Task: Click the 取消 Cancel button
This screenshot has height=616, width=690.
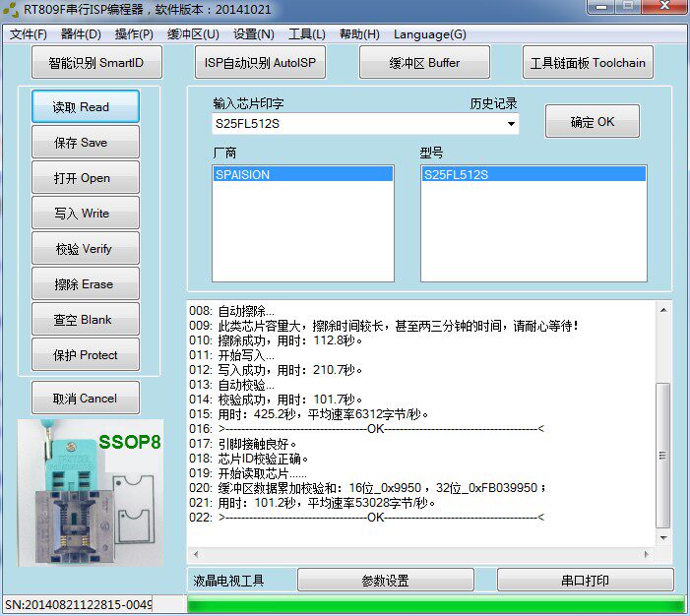Action: (x=85, y=399)
